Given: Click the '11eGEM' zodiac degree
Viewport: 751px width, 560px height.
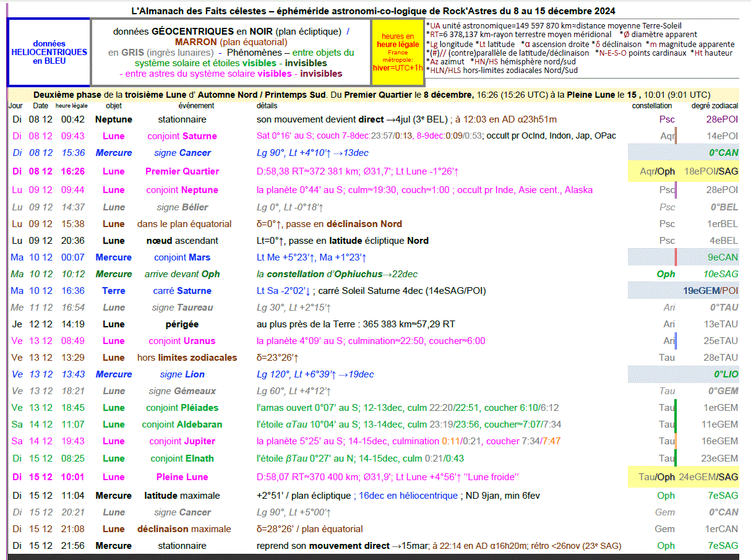Looking at the screenshot, I should 720,424.
